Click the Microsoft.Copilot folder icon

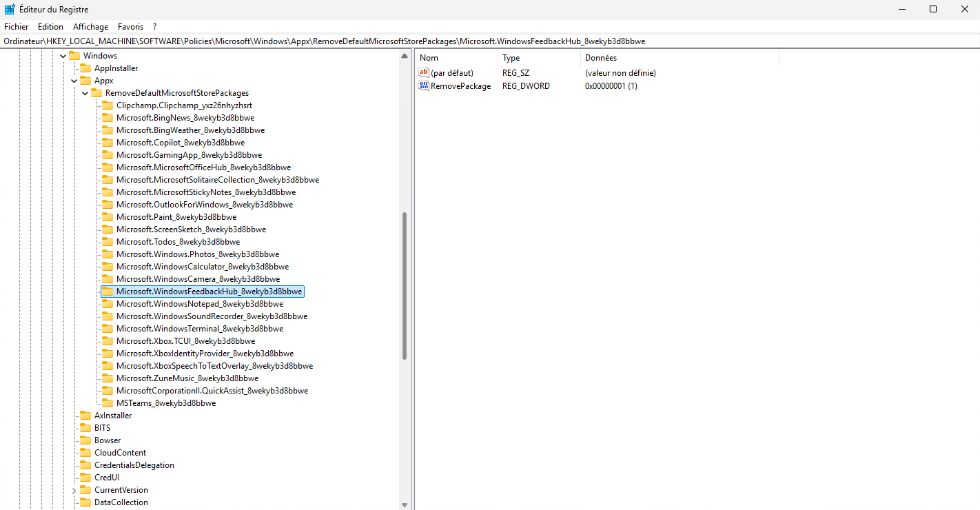tap(108, 143)
